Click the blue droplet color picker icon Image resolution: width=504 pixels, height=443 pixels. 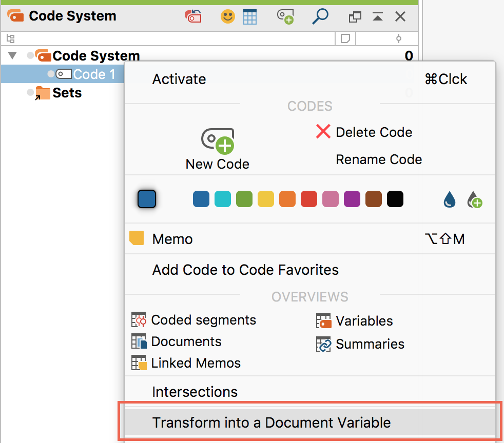click(450, 199)
